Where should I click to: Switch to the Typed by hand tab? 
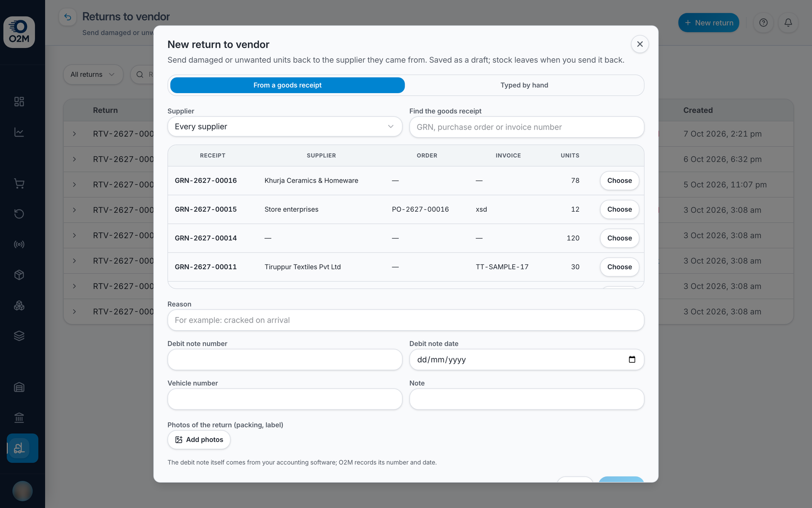tap(524, 85)
